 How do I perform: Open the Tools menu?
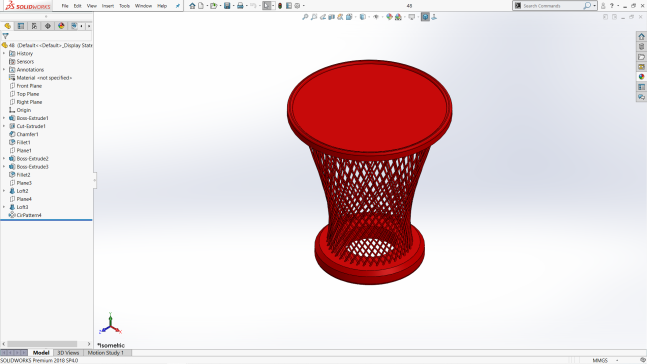click(x=124, y=6)
